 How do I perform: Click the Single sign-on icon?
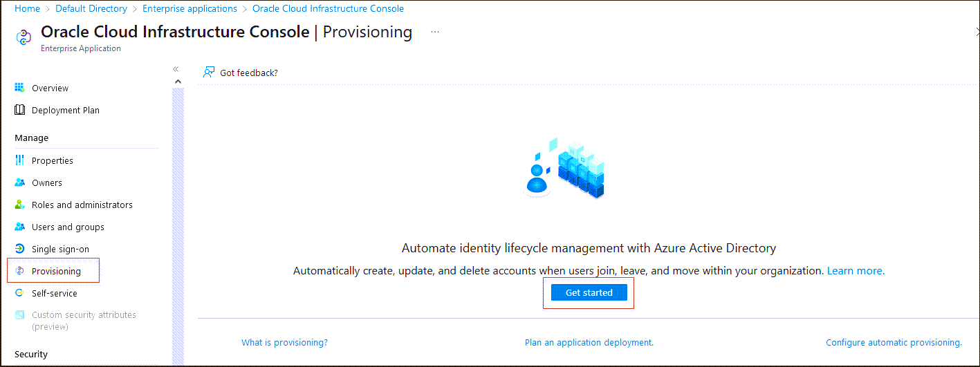pyautogui.click(x=19, y=249)
